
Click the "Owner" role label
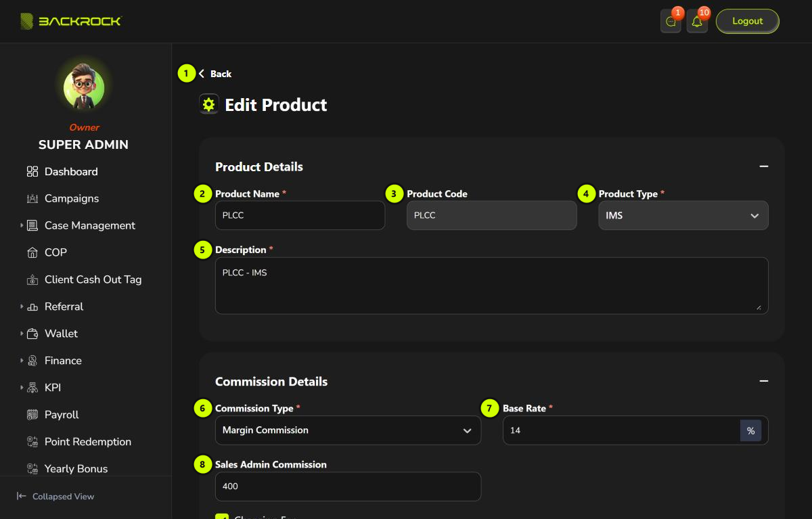(x=84, y=127)
